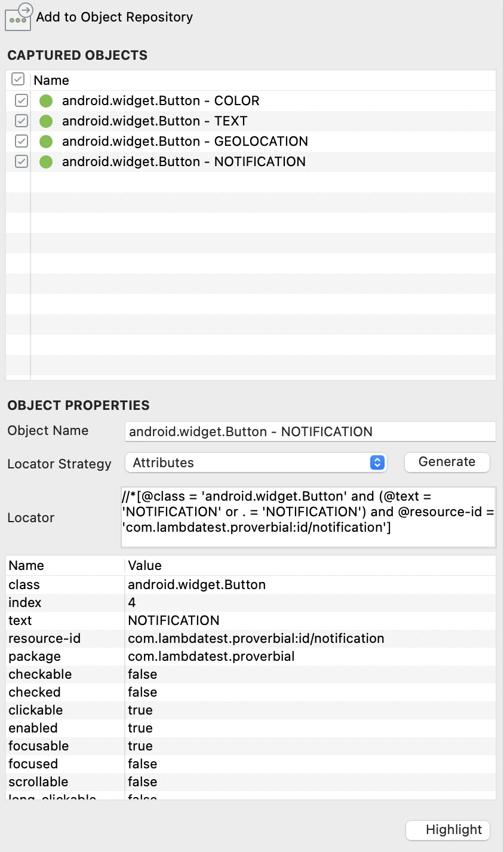Click into the Object Name field
504x852 pixels.
click(x=310, y=431)
